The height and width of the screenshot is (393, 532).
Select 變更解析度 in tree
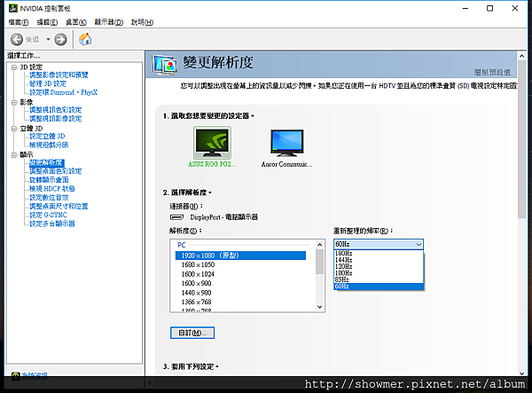(47, 162)
